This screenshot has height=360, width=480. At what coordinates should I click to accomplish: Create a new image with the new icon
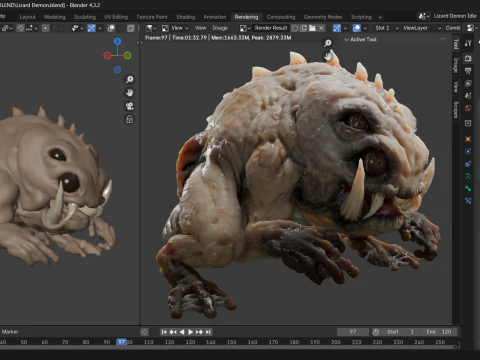pyautogui.click(x=304, y=28)
